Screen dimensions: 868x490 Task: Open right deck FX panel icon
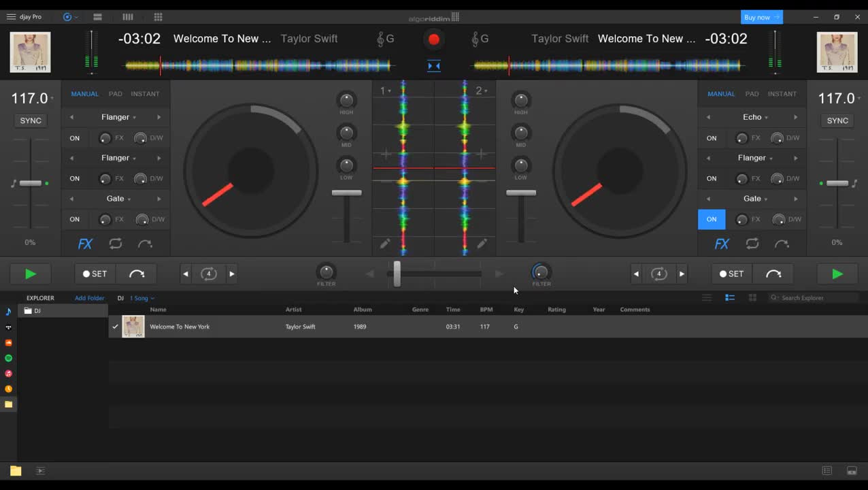click(722, 244)
